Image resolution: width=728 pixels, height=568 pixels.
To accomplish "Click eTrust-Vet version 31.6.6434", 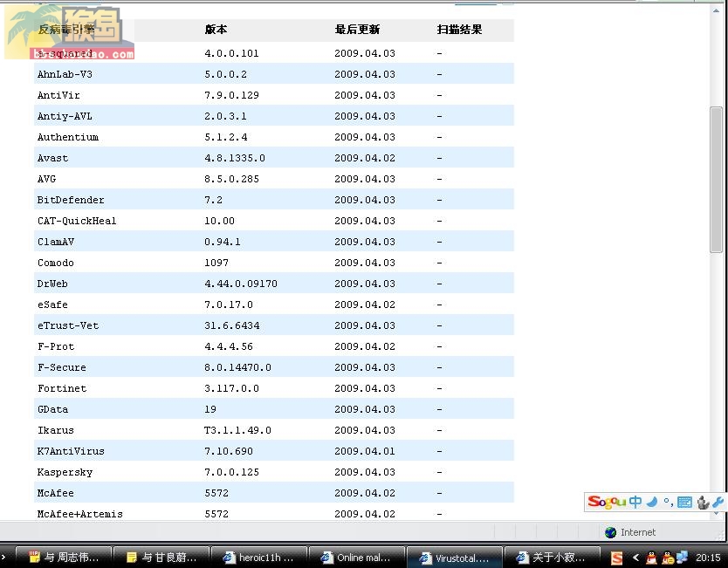I will [231, 325].
